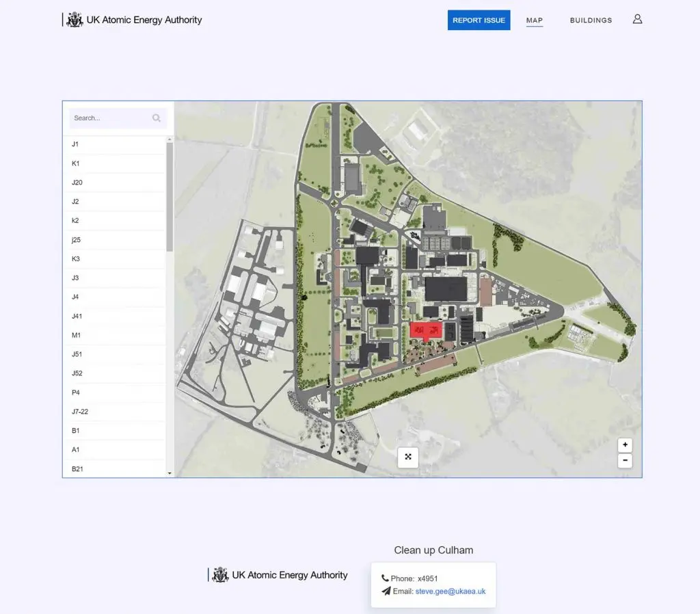
Task: Select building J20 from the list
Action: pyautogui.click(x=77, y=183)
